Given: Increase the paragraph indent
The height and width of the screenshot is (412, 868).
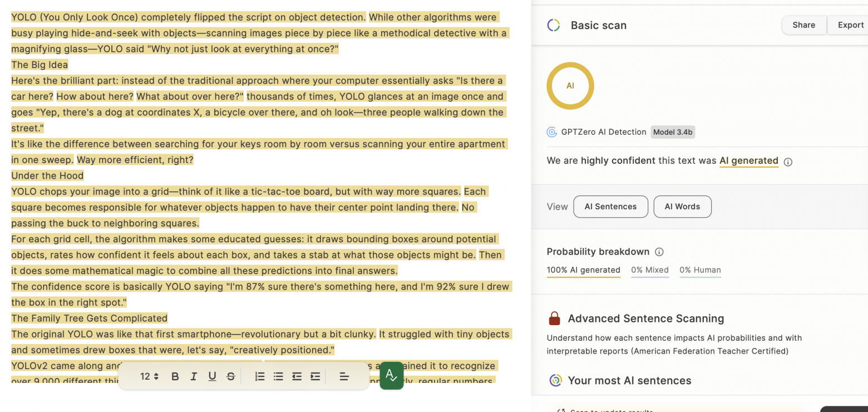Looking at the screenshot, I should pos(315,376).
